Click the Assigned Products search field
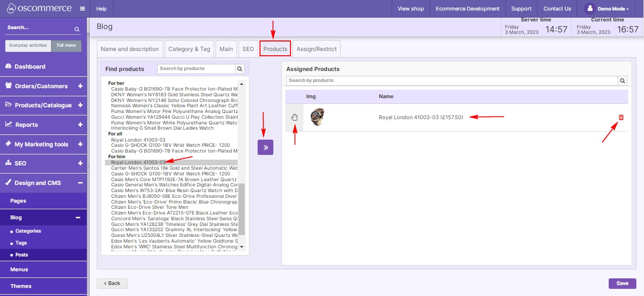Viewport: 644px width, 296px height. click(452, 81)
